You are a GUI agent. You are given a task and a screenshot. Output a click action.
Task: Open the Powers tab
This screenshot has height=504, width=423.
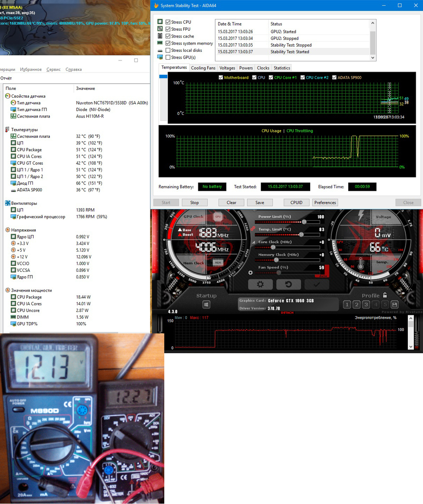pos(246,68)
